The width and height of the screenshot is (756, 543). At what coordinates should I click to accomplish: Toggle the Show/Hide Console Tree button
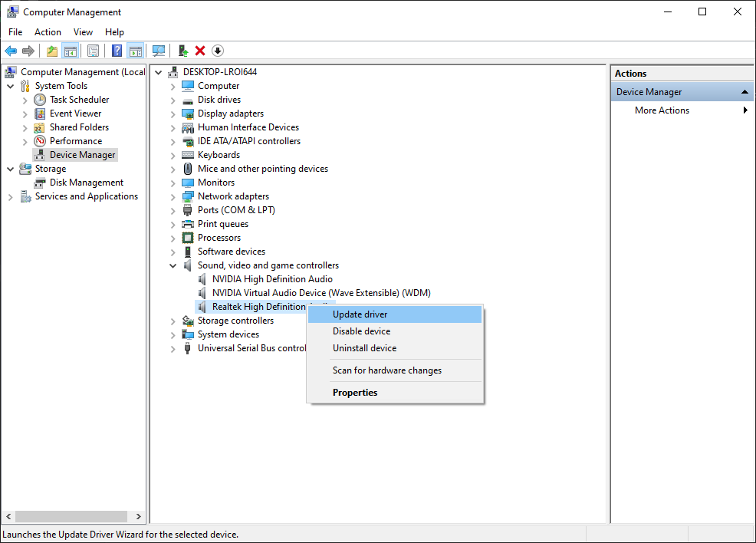[x=70, y=51]
